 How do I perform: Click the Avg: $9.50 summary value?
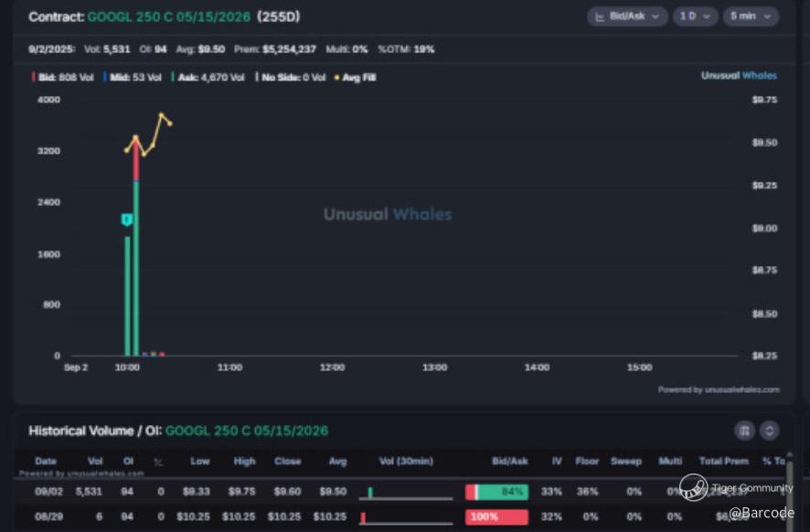click(200, 49)
